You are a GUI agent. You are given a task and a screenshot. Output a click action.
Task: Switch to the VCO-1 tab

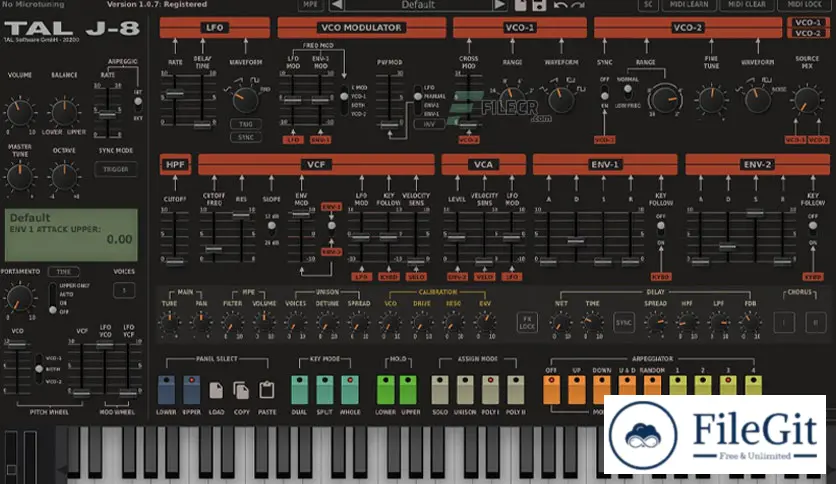tap(808, 22)
